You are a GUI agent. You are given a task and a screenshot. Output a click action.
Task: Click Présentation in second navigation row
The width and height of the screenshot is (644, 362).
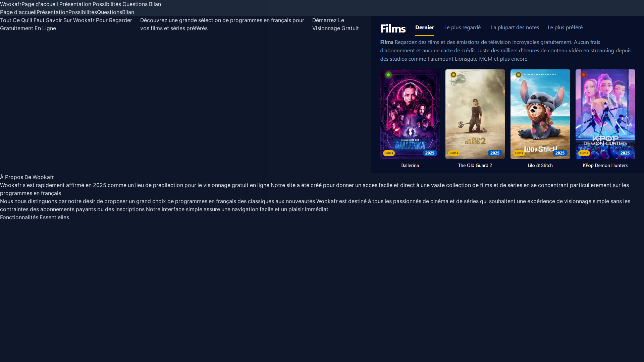pos(52,12)
